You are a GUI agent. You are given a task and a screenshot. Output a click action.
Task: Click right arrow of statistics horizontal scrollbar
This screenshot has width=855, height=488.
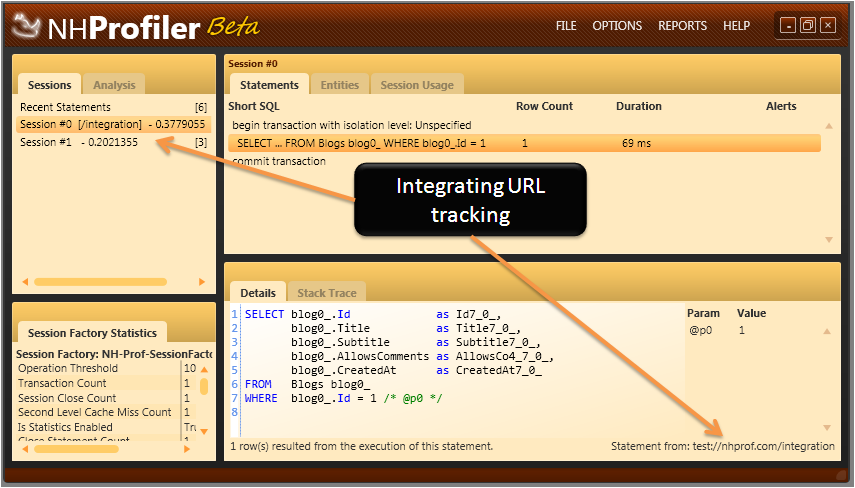tap(187, 449)
